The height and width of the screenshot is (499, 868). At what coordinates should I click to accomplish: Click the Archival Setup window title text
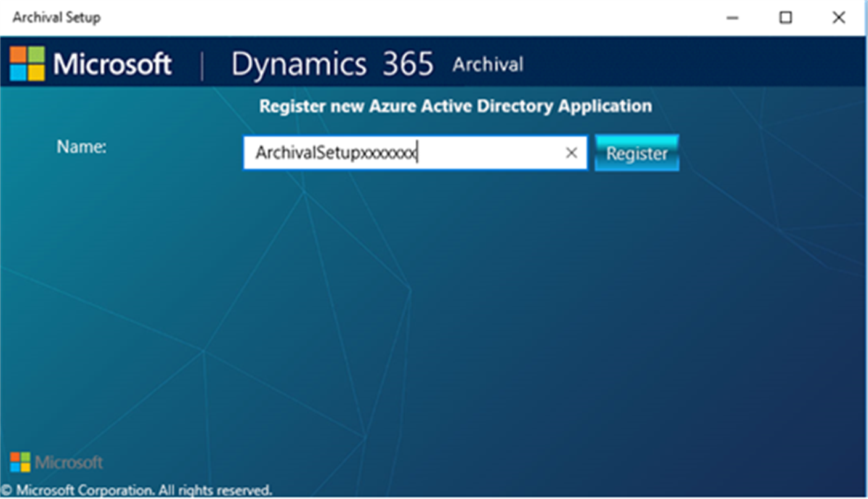(x=57, y=17)
